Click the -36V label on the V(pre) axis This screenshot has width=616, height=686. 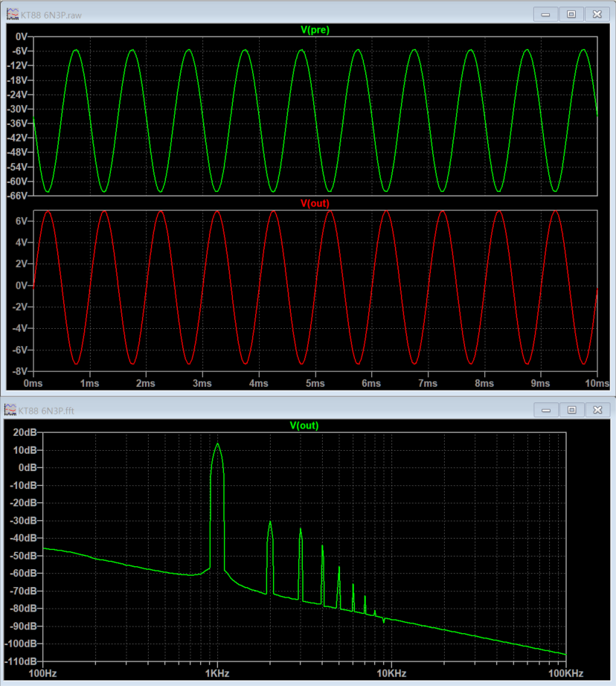coord(16,124)
